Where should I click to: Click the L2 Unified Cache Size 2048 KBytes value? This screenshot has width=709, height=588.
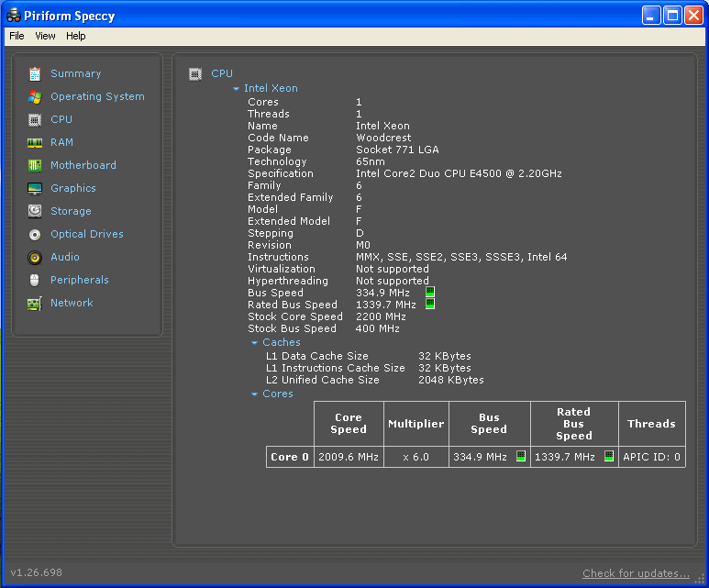[x=451, y=381]
